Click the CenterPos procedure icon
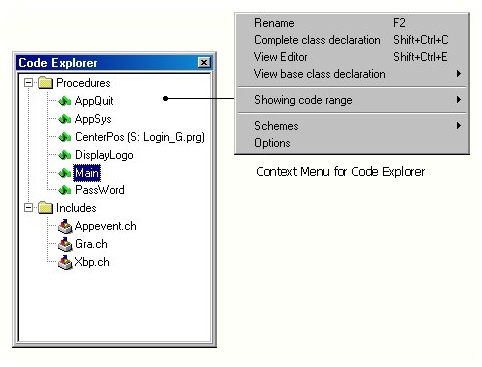The width and height of the screenshot is (482, 367). 65,137
